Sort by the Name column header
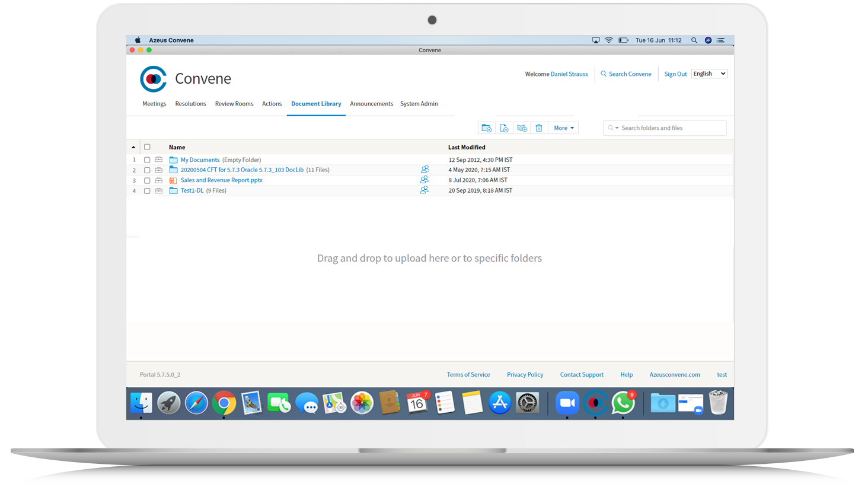This screenshot has height=484, width=868. (177, 147)
